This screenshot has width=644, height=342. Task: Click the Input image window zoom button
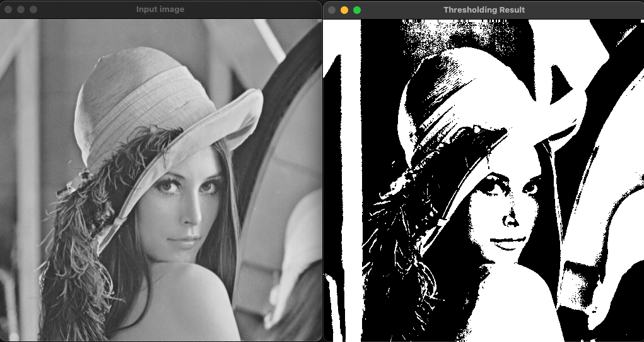tap(33, 9)
